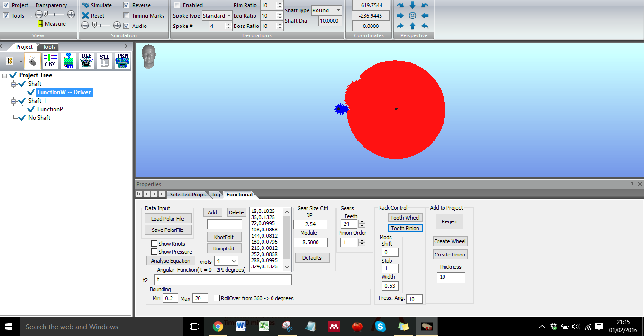Viewport: 644px width, 336px height.
Task: Click the CNC export icon
Action: tap(51, 61)
